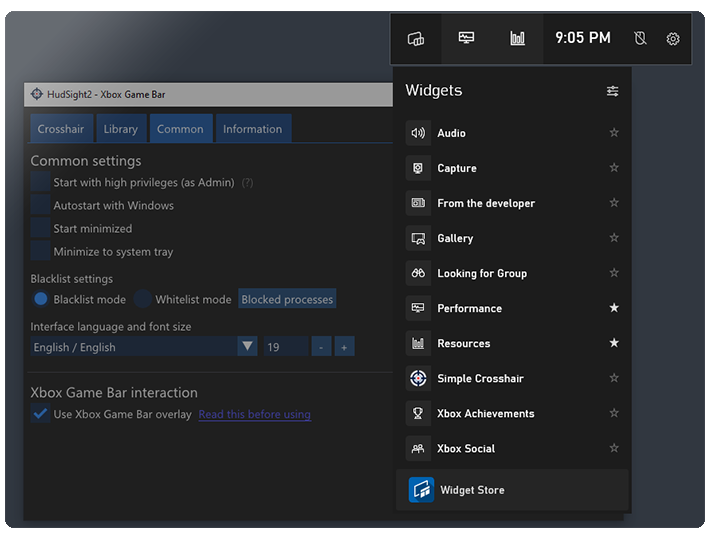Select Whitelist mode radio button
Image resolution: width=710 pixels, height=540 pixels.
tap(142, 299)
